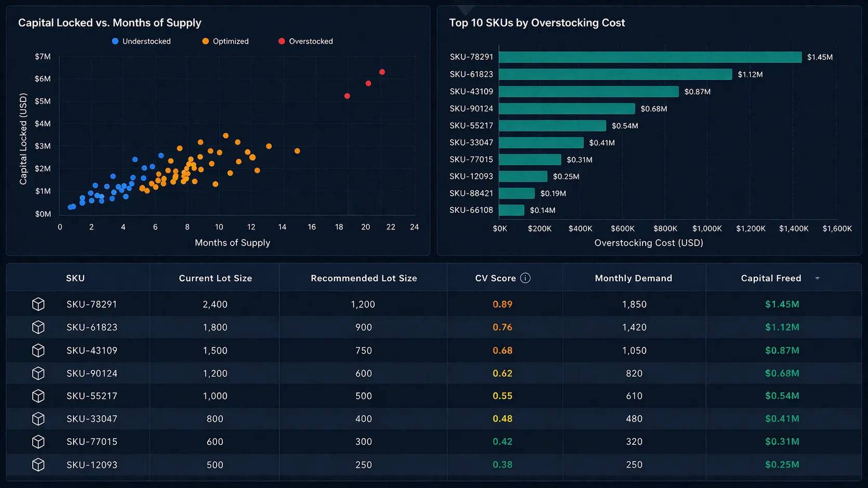This screenshot has height=488, width=868.
Task: Toggle the Understocked legend entry
Action: pos(141,41)
